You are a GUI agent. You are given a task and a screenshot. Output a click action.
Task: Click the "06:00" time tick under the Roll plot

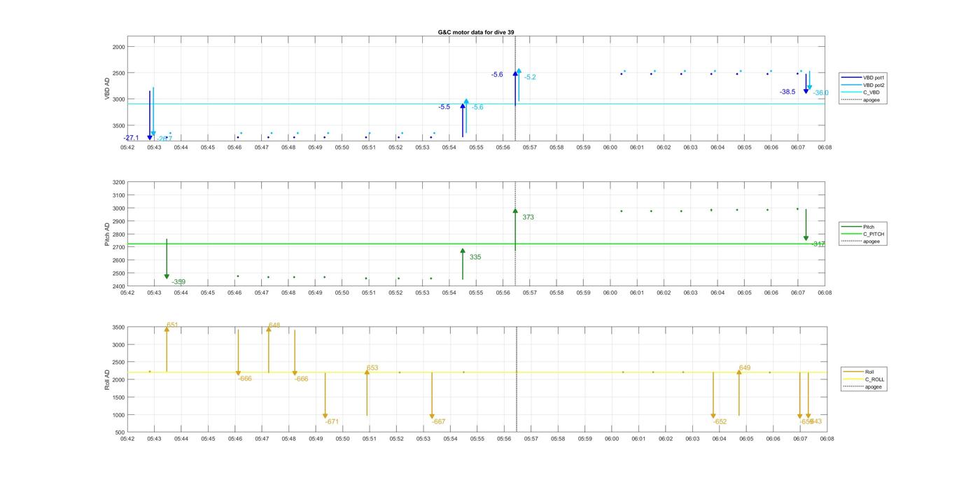[612, 439]
